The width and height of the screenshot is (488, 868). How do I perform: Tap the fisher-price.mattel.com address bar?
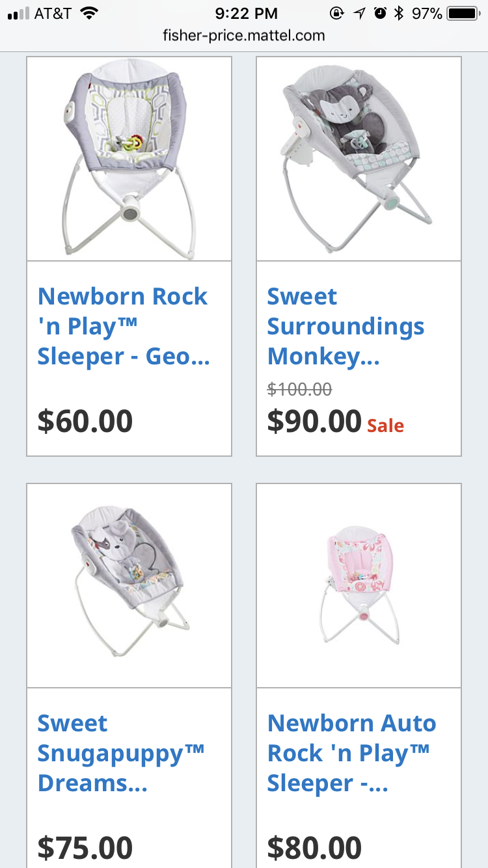pyautogui.click(x=244, y=36)
